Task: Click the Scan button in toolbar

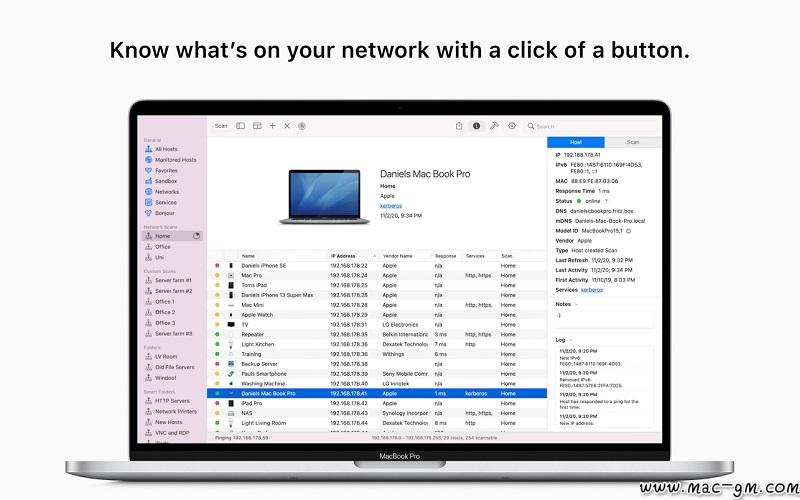Action: [x=220, y=126]
